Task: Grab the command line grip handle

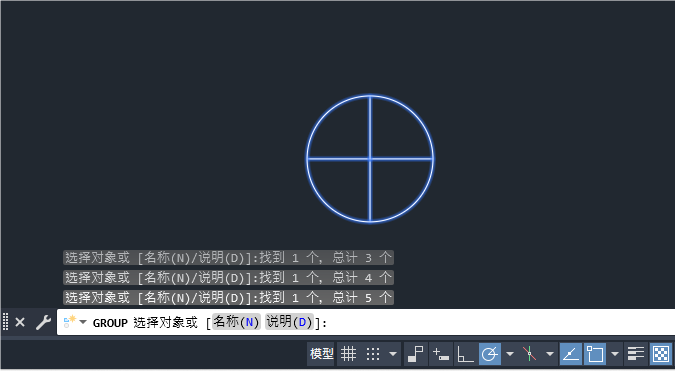Action: tap(6, 322)
